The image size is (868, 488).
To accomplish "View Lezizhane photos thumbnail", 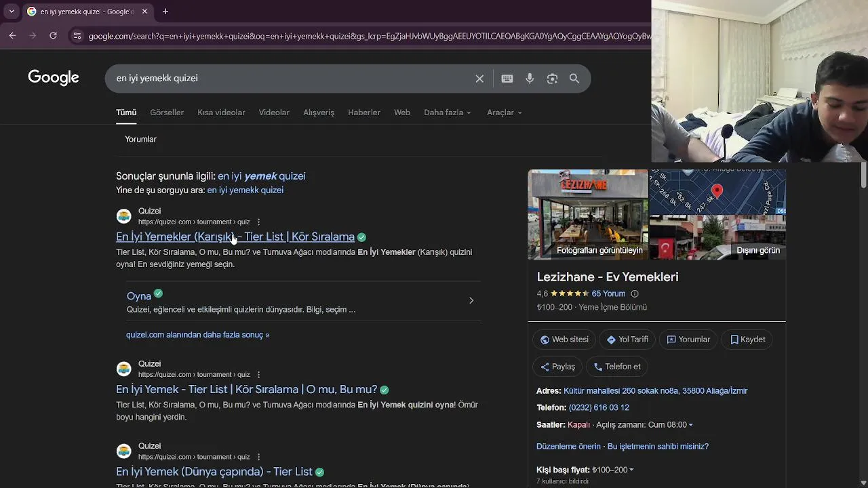I will point(588,214).
